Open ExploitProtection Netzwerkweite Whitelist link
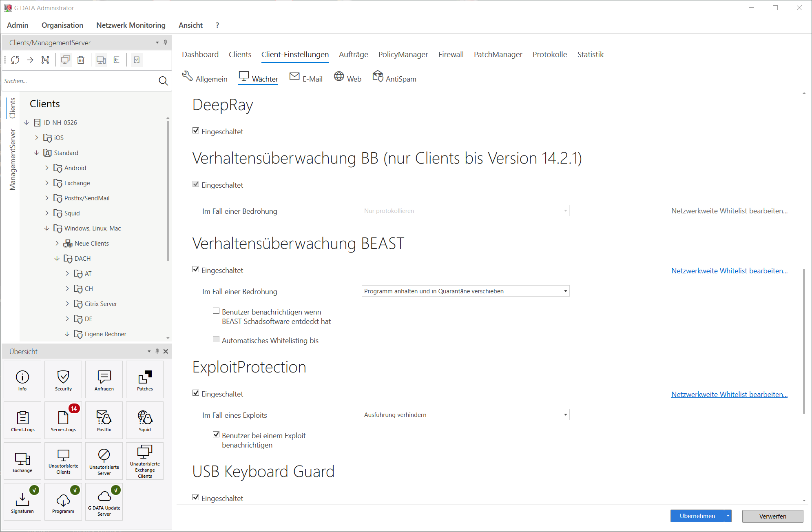 point(729,395)
